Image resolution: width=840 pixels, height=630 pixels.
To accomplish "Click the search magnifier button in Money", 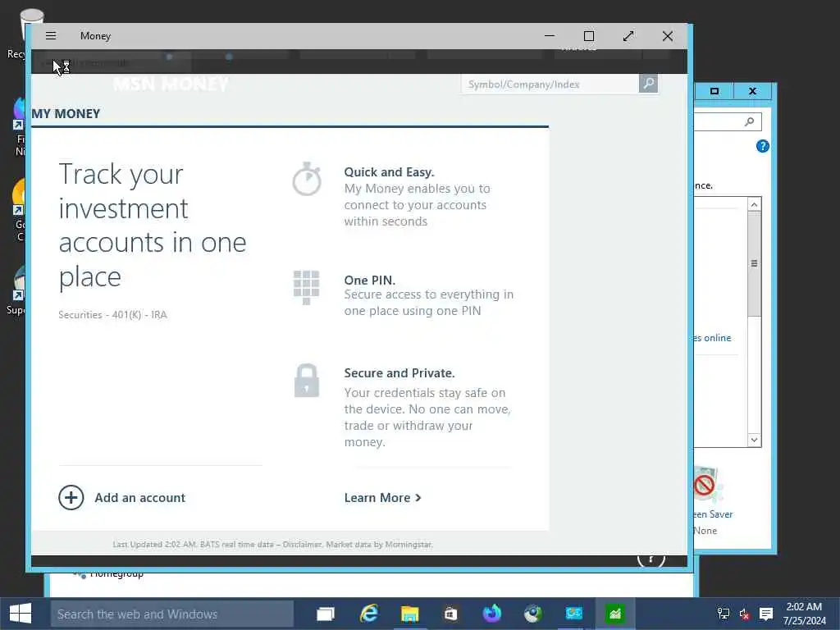I will 648,84.
